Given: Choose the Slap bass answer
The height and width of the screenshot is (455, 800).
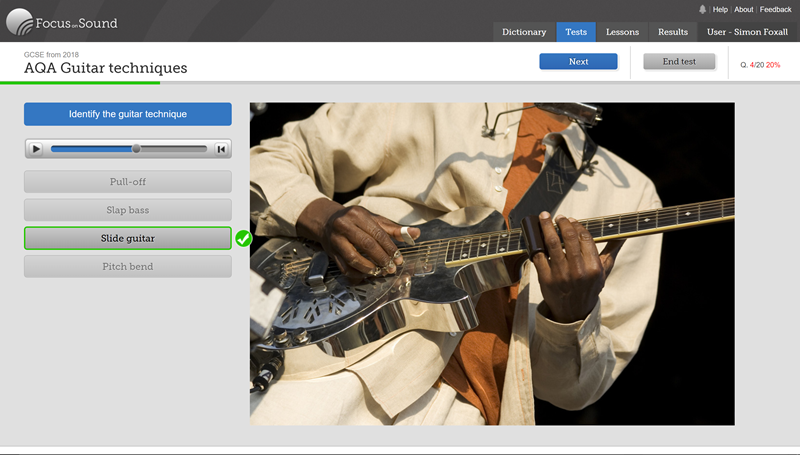Looking at the screenshot, I should click(128, 210).
